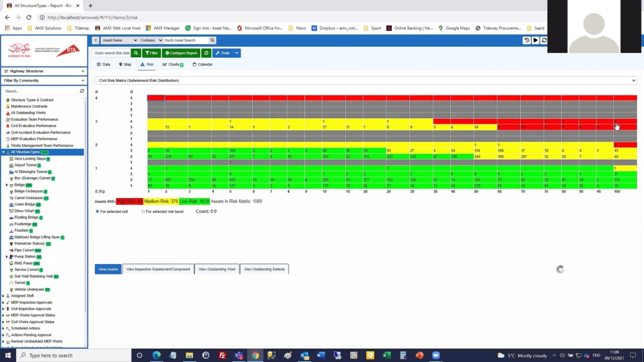644x362 pixels.
Task: Click the View Outstanding Work button
Action: [x=217, y=269]
